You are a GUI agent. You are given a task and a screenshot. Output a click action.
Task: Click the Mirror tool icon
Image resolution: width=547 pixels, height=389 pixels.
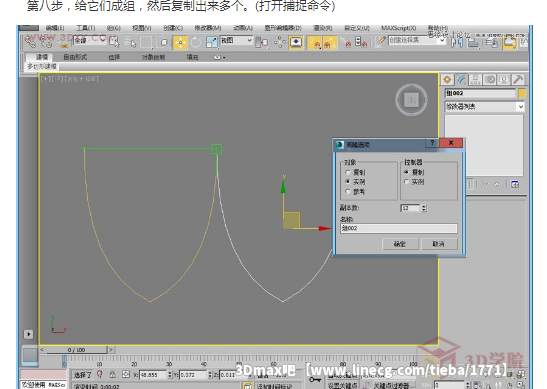coord(457,43)
